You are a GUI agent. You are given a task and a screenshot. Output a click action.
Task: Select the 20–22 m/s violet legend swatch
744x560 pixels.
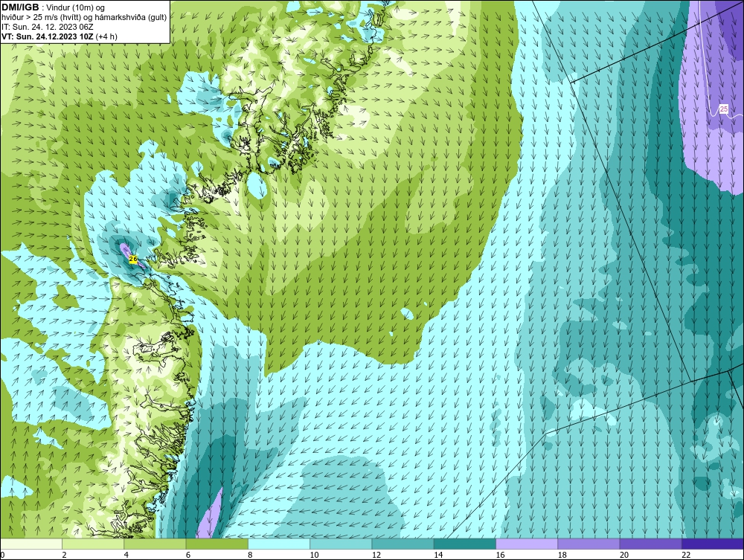pyautogui.click(x=650, y=544)
